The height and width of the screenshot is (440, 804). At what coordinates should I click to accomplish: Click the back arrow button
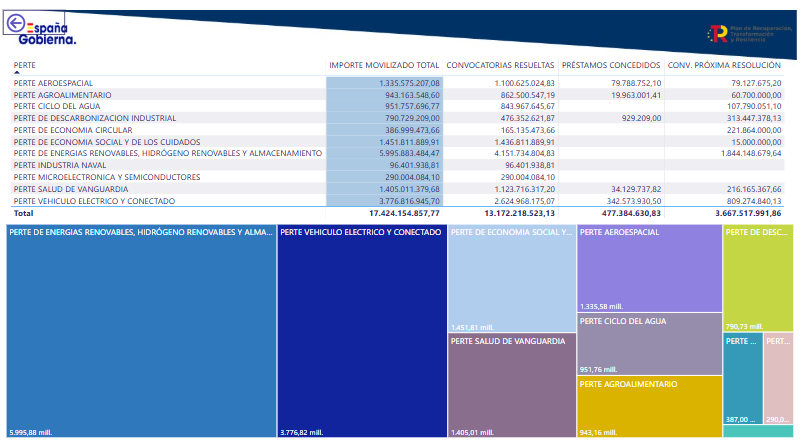pos(16,23)
